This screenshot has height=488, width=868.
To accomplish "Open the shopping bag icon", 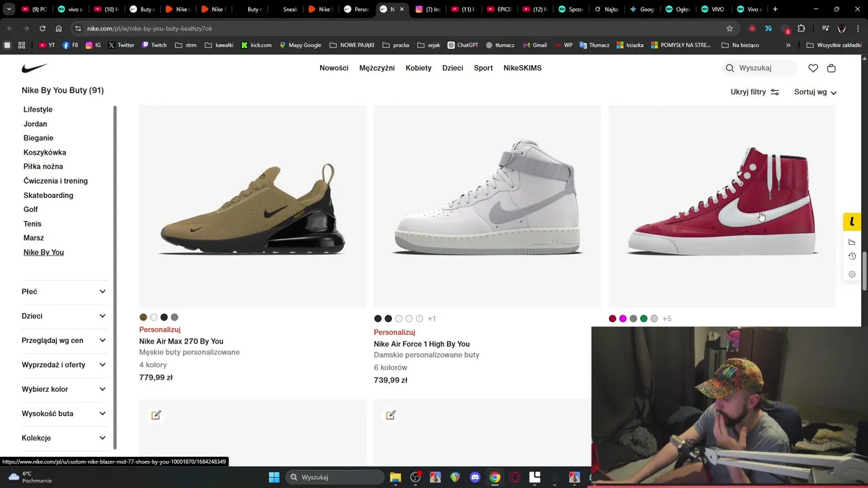I will pyautogui.click(x=831, y=68).
